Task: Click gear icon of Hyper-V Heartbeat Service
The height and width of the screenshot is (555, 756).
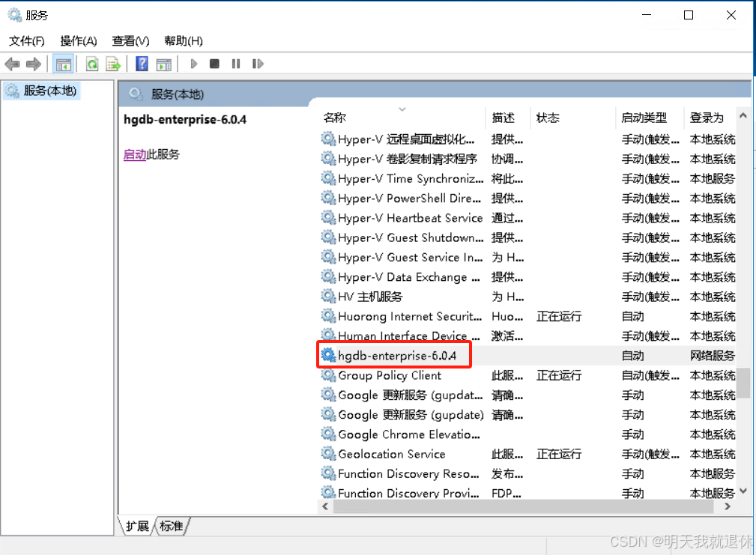Action: click(328, 217)
